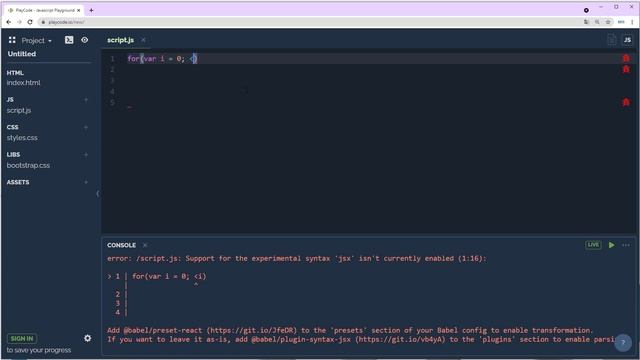Open the browser zoom magnifier icon
The height and width of the screenshot is (360, 640).
tap(597, 22)
